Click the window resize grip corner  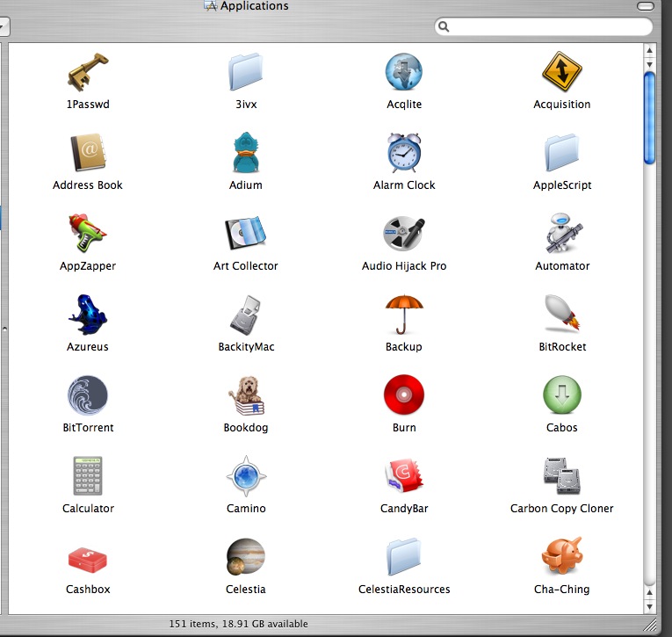[650, 625]
